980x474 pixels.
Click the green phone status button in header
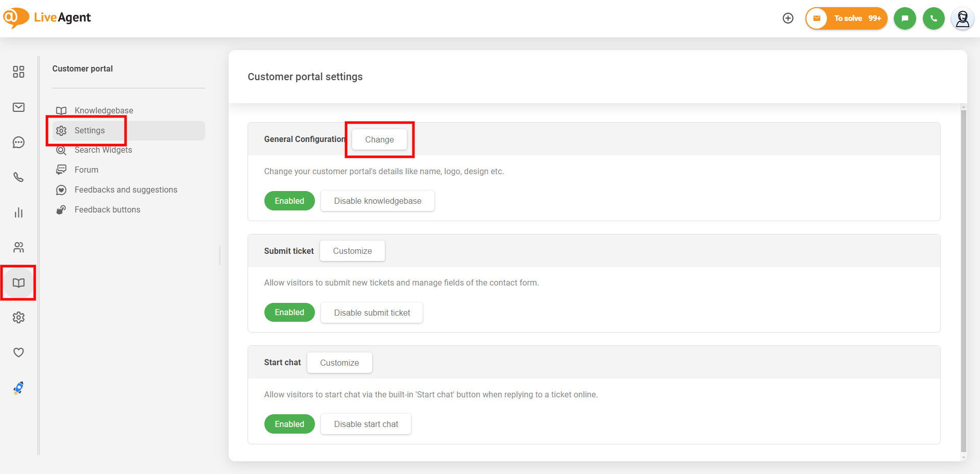[934, 18]
